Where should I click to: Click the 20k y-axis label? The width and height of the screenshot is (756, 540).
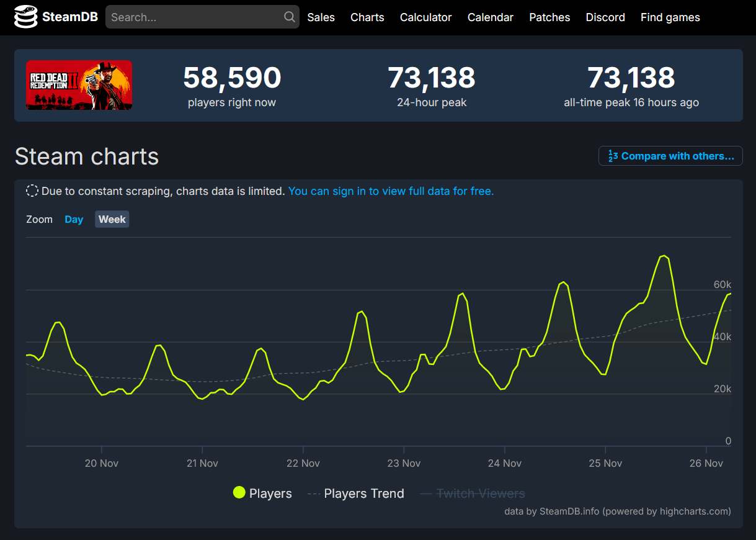(723, 389)
